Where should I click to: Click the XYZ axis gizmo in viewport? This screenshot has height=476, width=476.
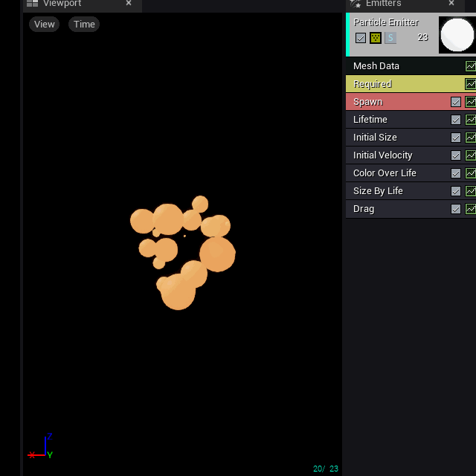coord(40,446)
